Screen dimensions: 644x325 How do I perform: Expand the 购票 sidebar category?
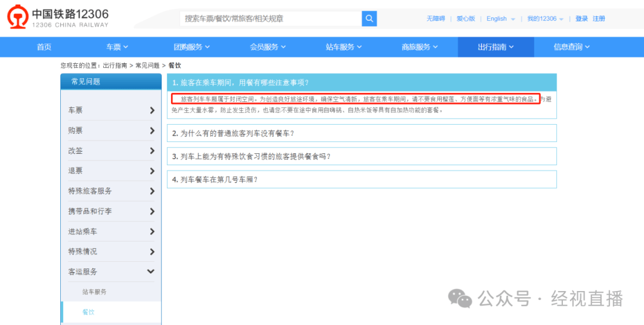pos(112,130)
